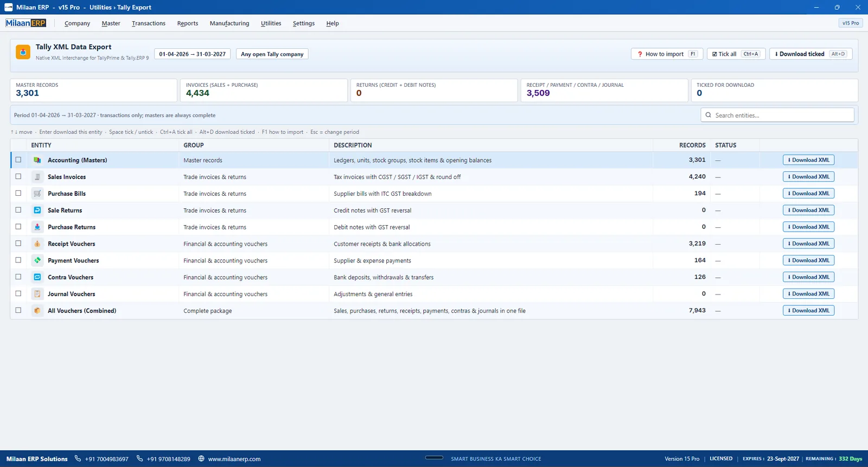Tick the Journal Vouchers checkbox
This screenshot has height=467, width=868.
[x=18, y=294]
